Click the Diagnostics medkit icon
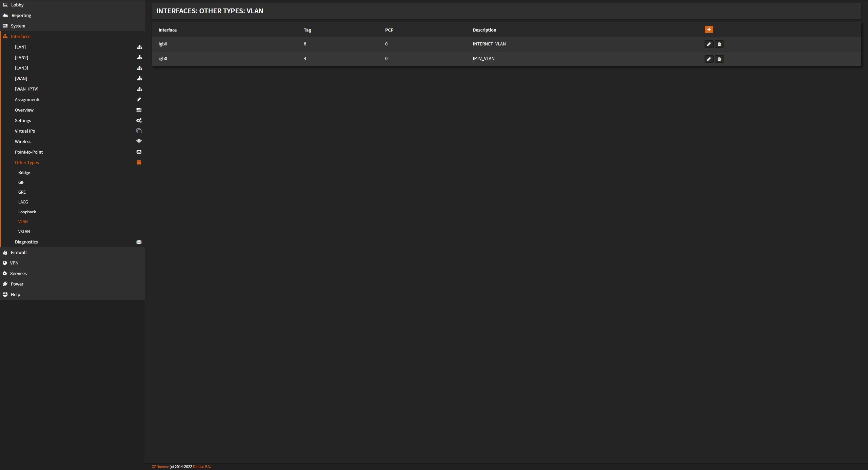Screen dimensions: 868x470 (139, 242)
